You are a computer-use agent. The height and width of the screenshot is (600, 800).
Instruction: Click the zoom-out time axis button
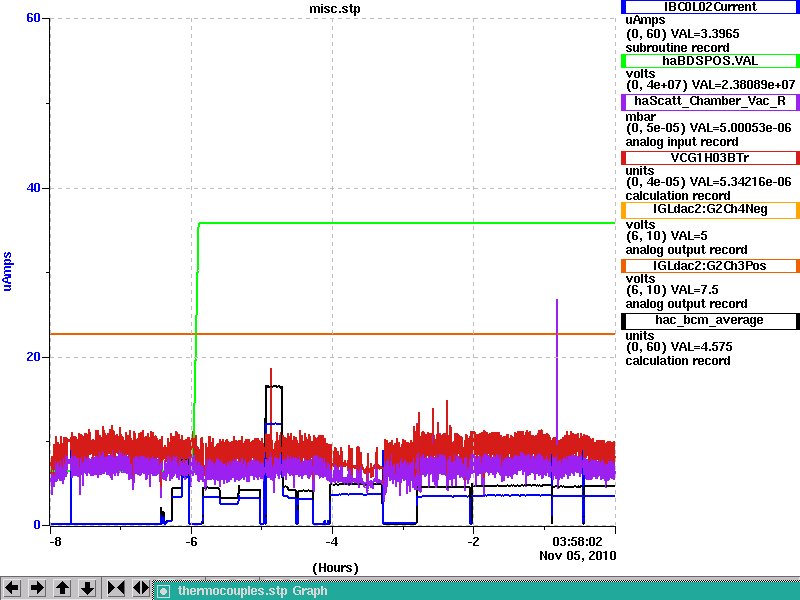point(140,588)
